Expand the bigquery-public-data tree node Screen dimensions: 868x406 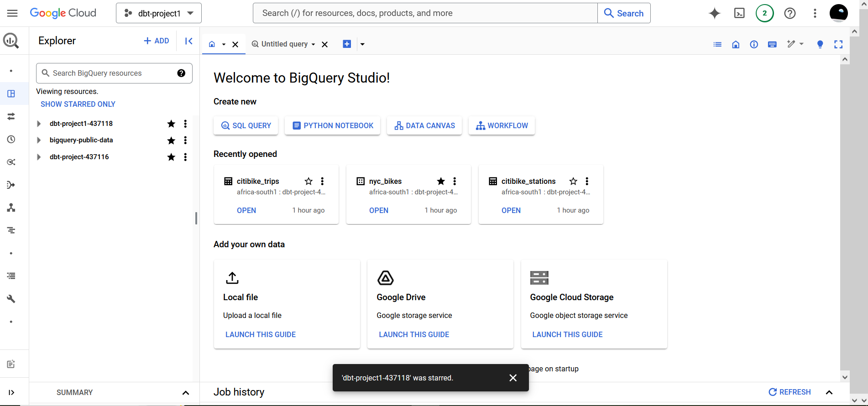pyautogui.click(x=39, y=140)
